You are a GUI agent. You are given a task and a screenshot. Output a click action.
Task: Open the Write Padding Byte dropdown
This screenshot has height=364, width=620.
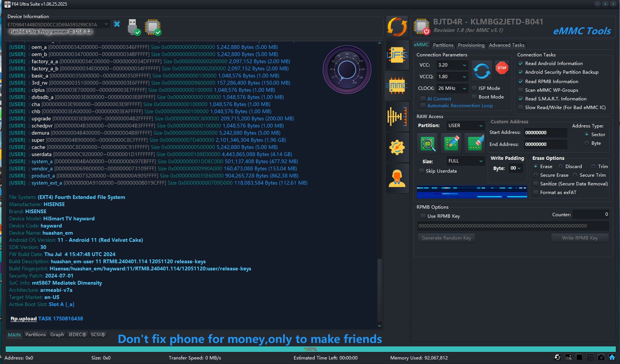click(x=515, y=168)
